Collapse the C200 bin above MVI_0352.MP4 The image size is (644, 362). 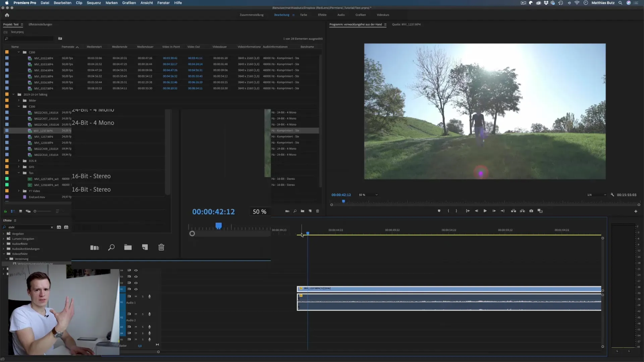19,52
